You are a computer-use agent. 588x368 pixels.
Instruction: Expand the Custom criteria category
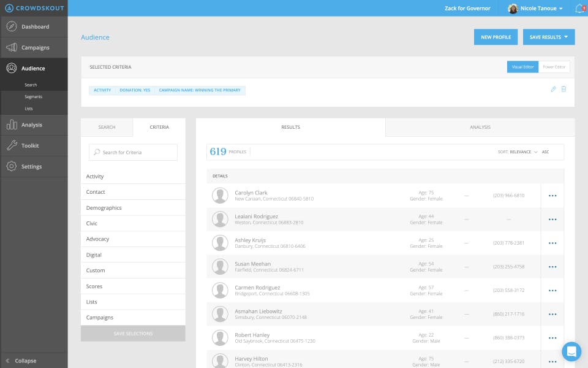click(133, 270)
